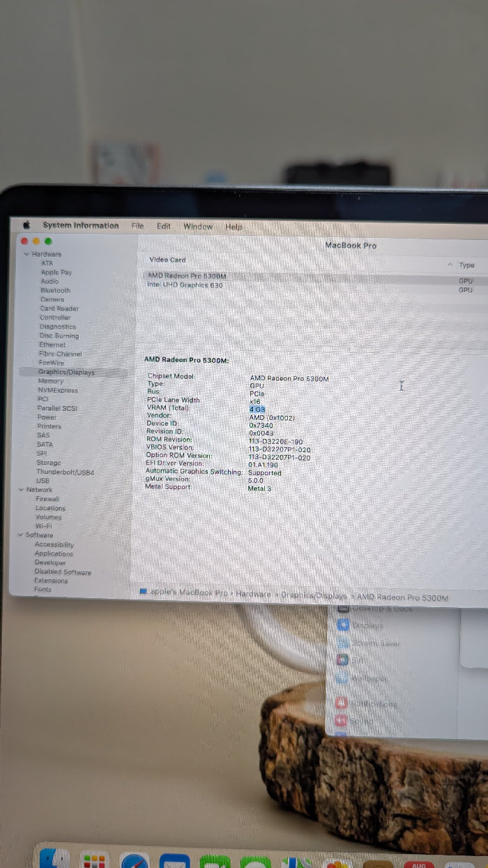Click the Sound icon in System Settings

342,720
